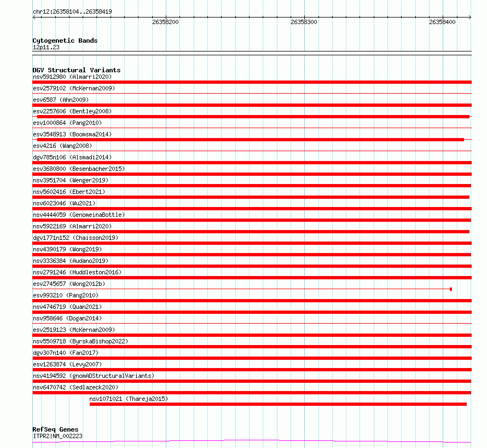Click the 12p11.23 band label

[x=46, y=47]
